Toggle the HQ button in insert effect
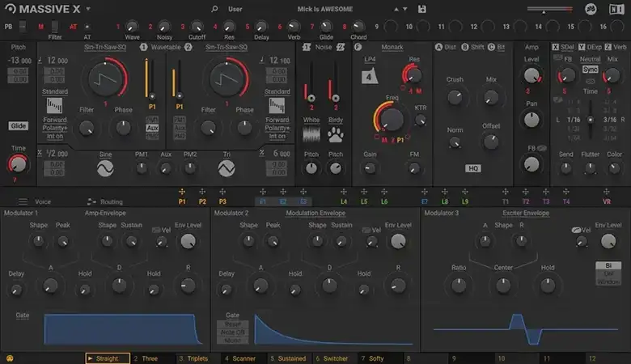The width and height of the screenshot is (631, 364). (473, 168)
